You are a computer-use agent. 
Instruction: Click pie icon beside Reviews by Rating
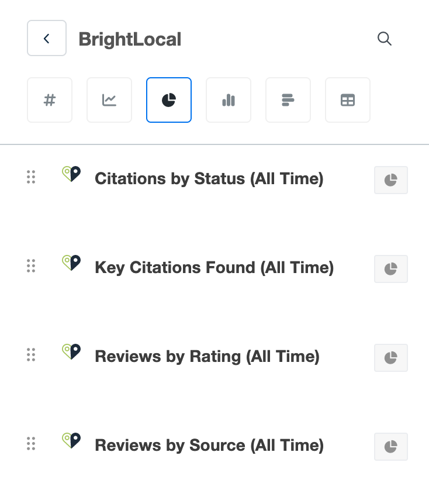tap(391, 358)
